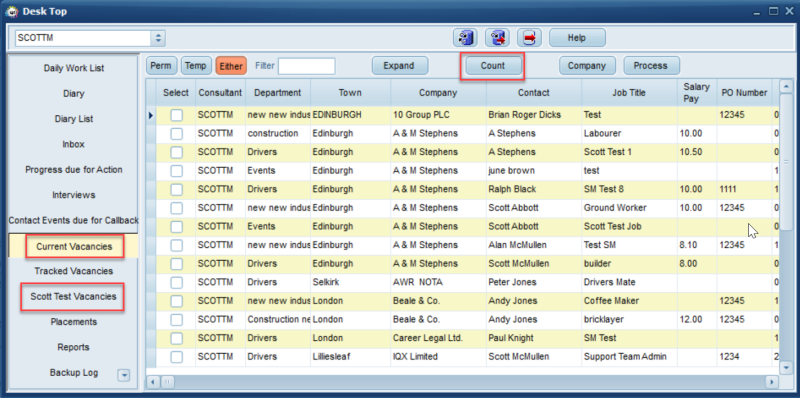Select the Perm filter button
800x398 pixels.
(x=162, y=66)
